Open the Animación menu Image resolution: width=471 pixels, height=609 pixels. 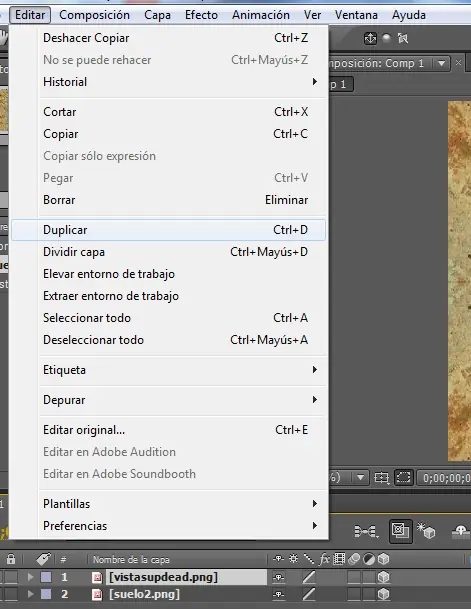click(261, 15)
